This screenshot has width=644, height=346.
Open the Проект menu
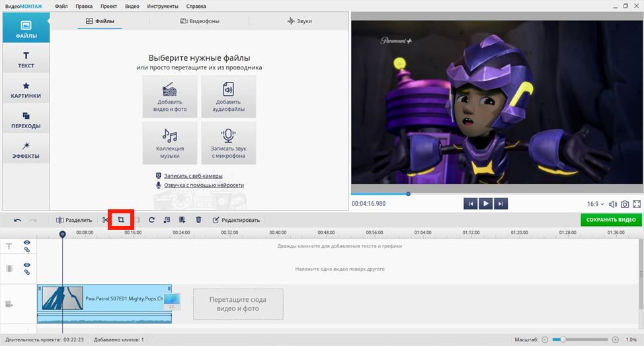tap(108, 6)
